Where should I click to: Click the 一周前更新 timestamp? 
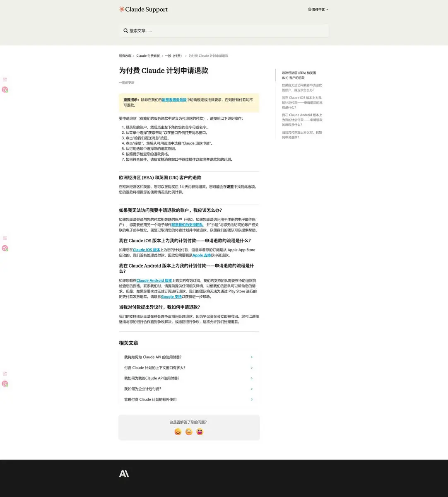pyautogui.click(x=127, y=83)
